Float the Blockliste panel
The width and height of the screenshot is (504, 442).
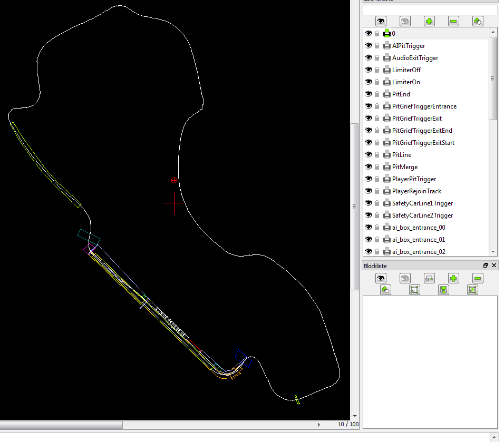pos(486,266)
